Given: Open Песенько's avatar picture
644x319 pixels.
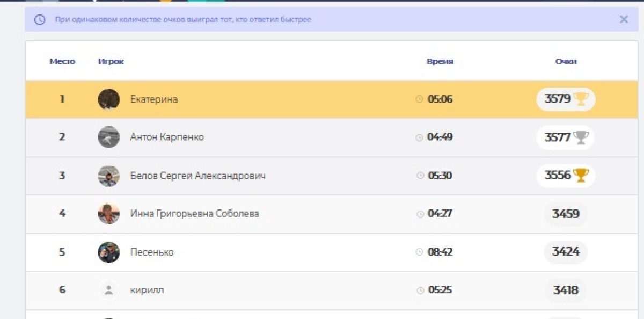Looking at the screenshot, I should [109, 252].
